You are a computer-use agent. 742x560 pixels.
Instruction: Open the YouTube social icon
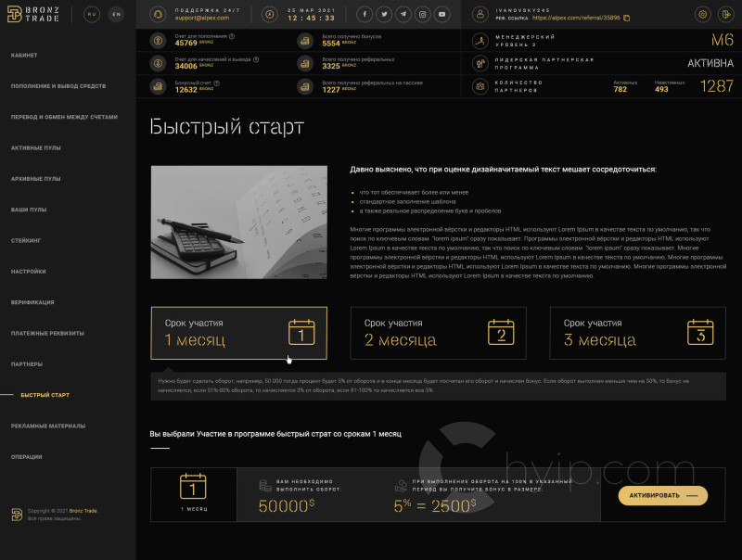tap(442, 14)
